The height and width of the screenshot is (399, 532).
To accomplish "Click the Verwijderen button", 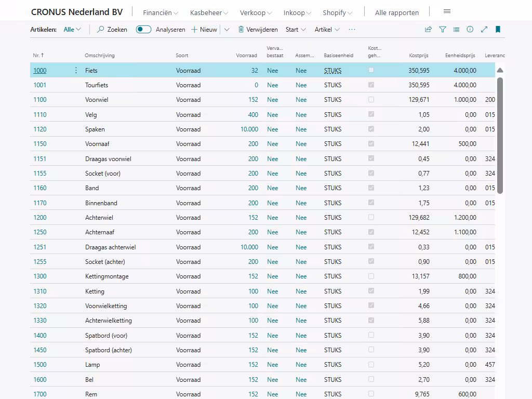I will point(258,30).
